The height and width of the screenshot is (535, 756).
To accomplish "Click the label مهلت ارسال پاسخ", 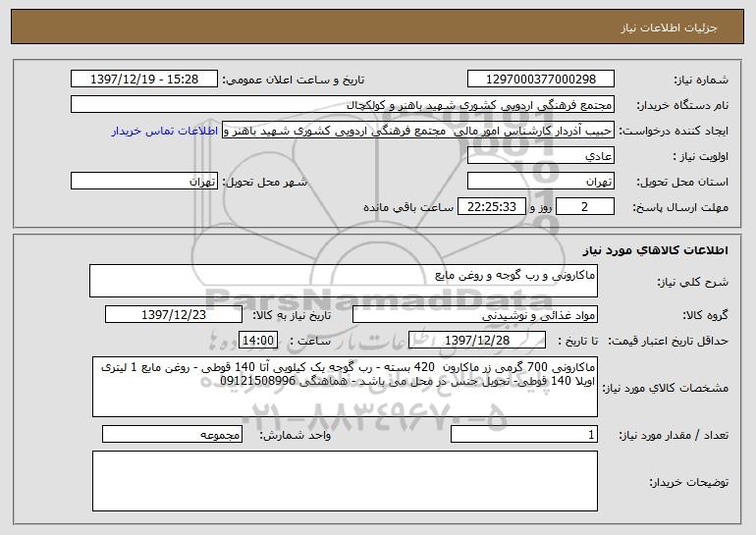I will [680, 208].
